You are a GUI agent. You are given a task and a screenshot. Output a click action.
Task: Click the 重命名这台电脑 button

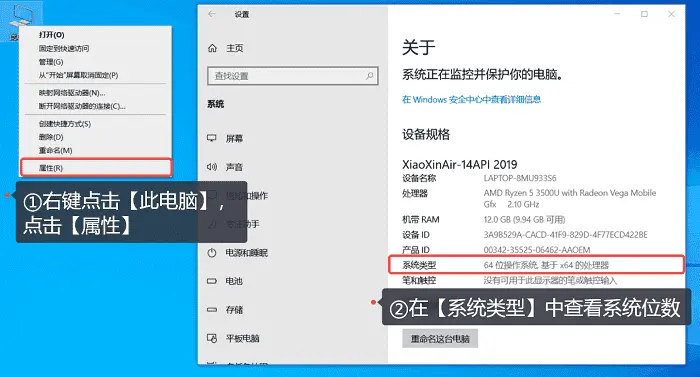click(440, 339)
